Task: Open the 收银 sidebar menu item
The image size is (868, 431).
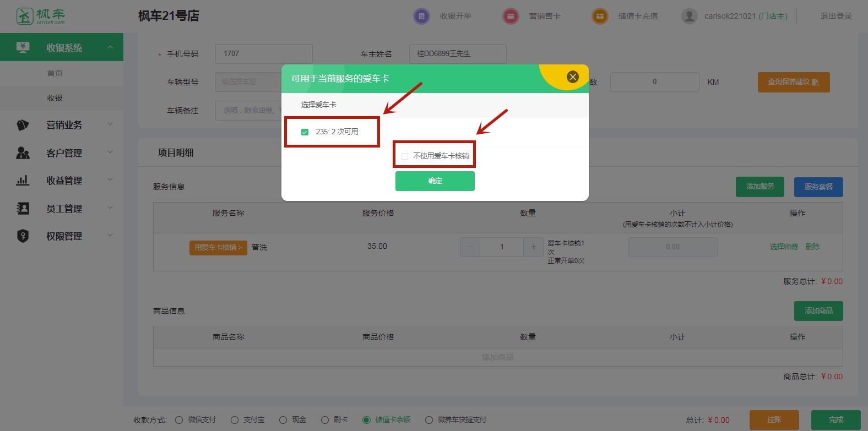Action: coord(55,98)
